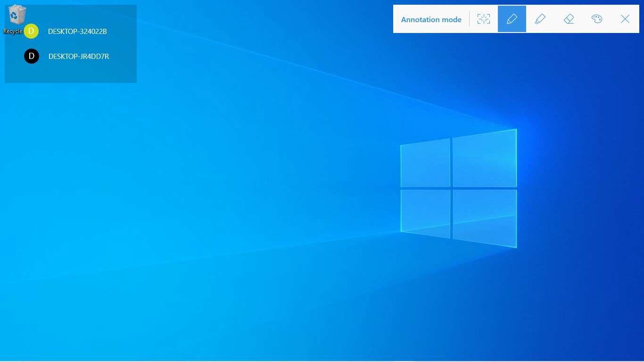Screen dimensions: 644x362
Task: Click the green D avatar for DESKTOP-324022B
Action: 31,31
